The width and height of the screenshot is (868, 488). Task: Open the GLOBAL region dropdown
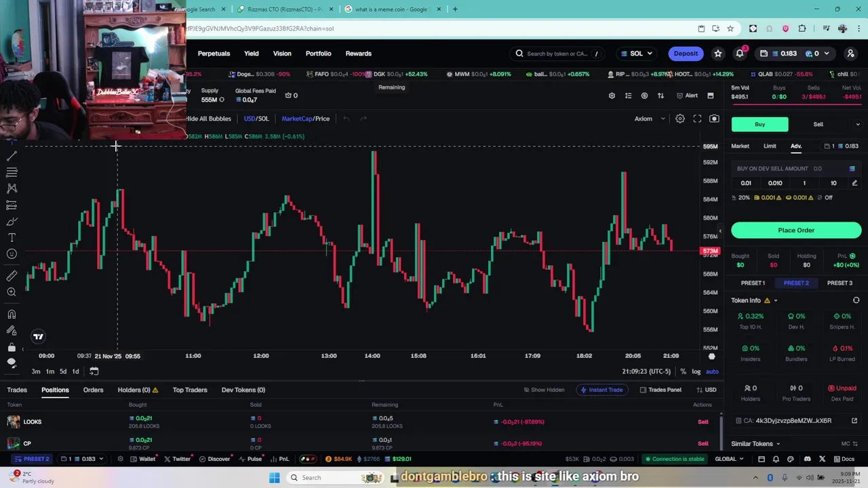(x=730, y=459)
